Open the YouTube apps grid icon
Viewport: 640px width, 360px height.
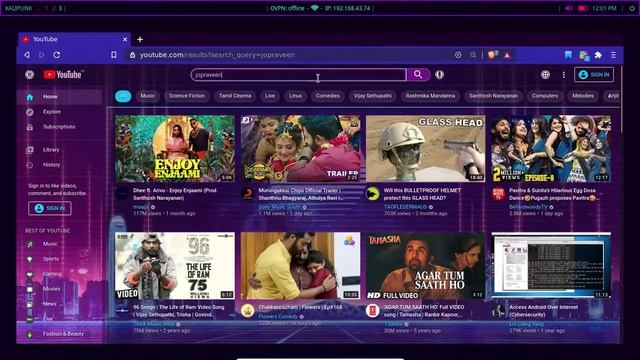click(545, 75)
